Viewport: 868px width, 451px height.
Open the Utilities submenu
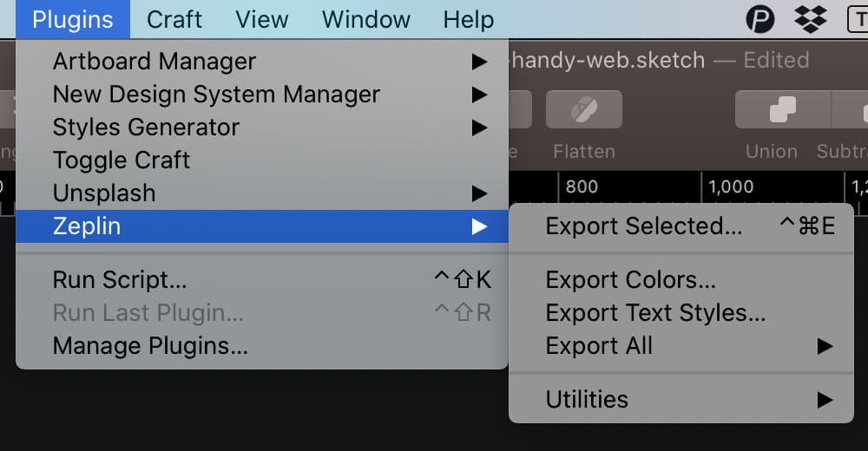click(x=681, y=400)
